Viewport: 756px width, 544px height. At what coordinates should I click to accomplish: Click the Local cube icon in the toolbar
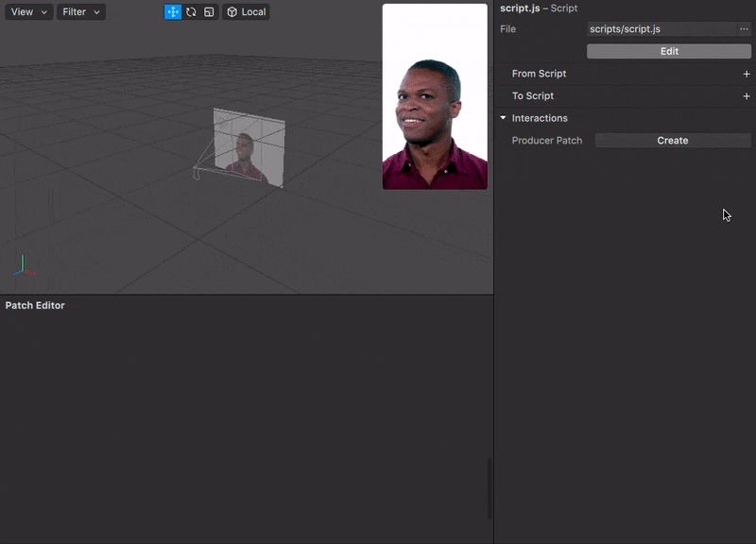pyautogui.click(x=232, y=11)
